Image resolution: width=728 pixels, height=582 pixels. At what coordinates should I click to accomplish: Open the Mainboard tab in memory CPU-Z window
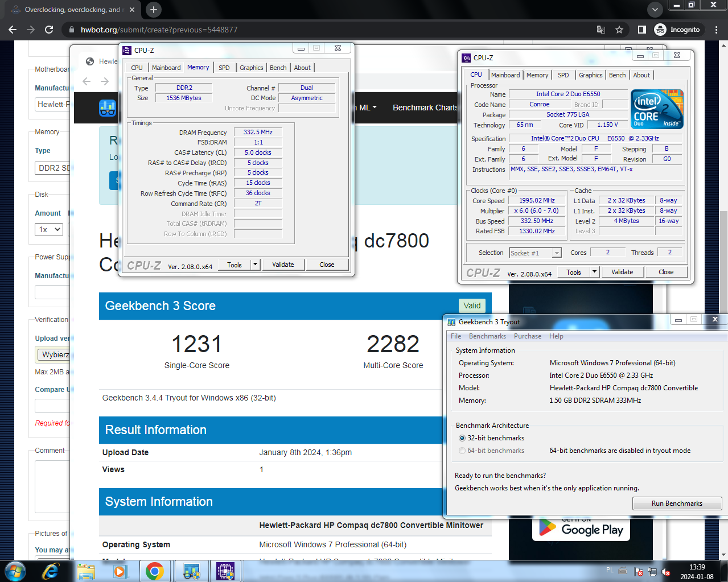tap(166, 68)
